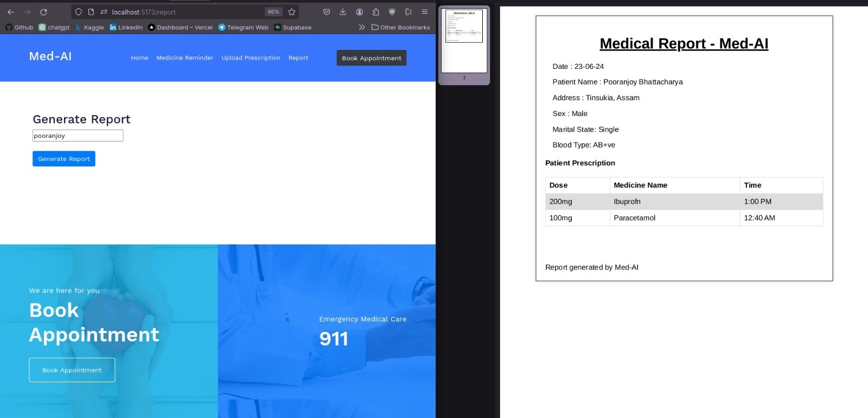Click the Address : Tinsukia, Assam line
868x418 pixels.
[596, 98]
